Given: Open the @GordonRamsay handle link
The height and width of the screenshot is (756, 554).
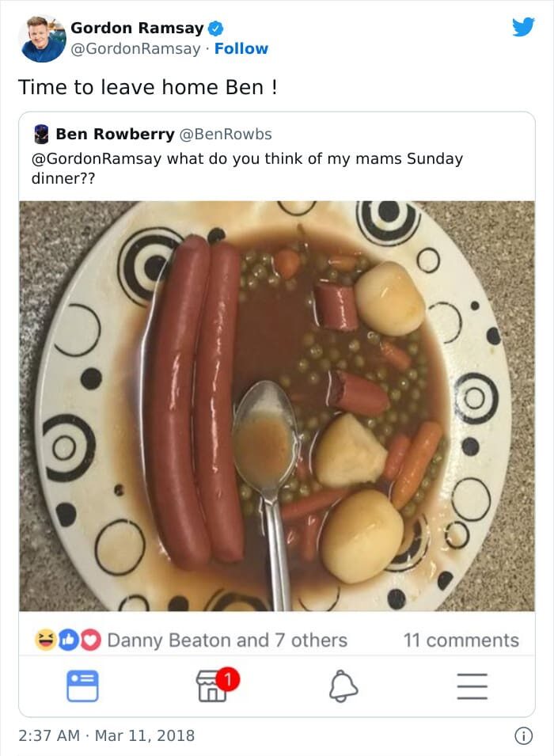Looking at the screenshot, I should pyautogui.click(x=135, y=49).
